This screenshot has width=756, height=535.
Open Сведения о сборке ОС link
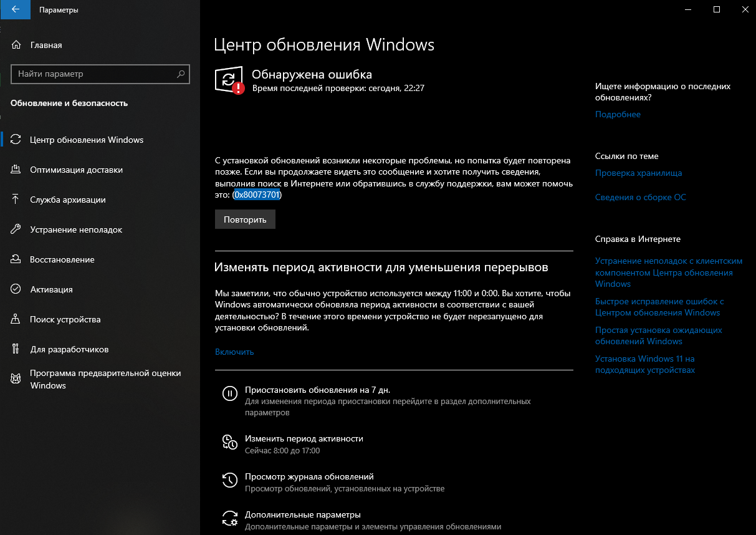pyautogui.click(x=640, y=197)
